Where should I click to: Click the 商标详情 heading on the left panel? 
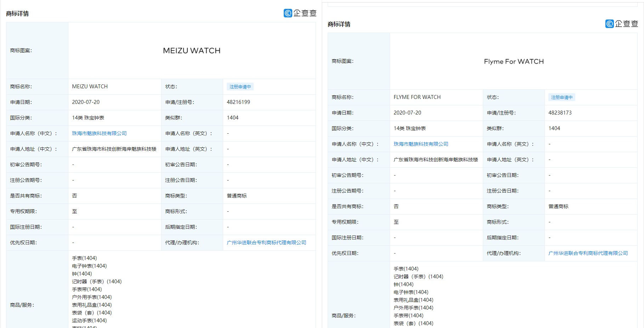coord(17,13)
